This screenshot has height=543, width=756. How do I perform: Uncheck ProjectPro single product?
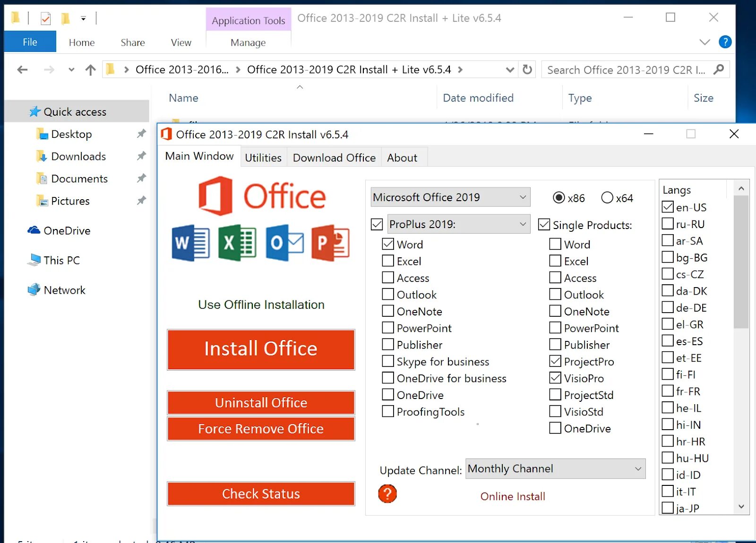(555, 361)
